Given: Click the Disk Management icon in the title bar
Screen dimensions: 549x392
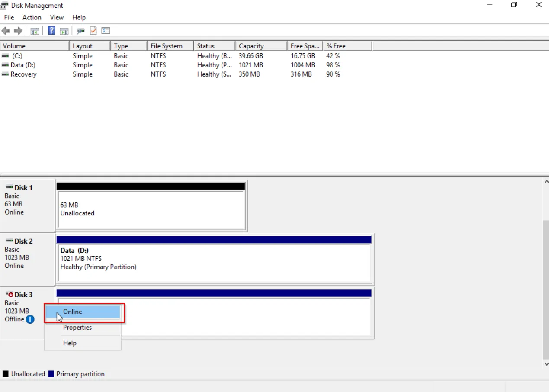Looking at the screenshot, I should (x=4, y=5).
